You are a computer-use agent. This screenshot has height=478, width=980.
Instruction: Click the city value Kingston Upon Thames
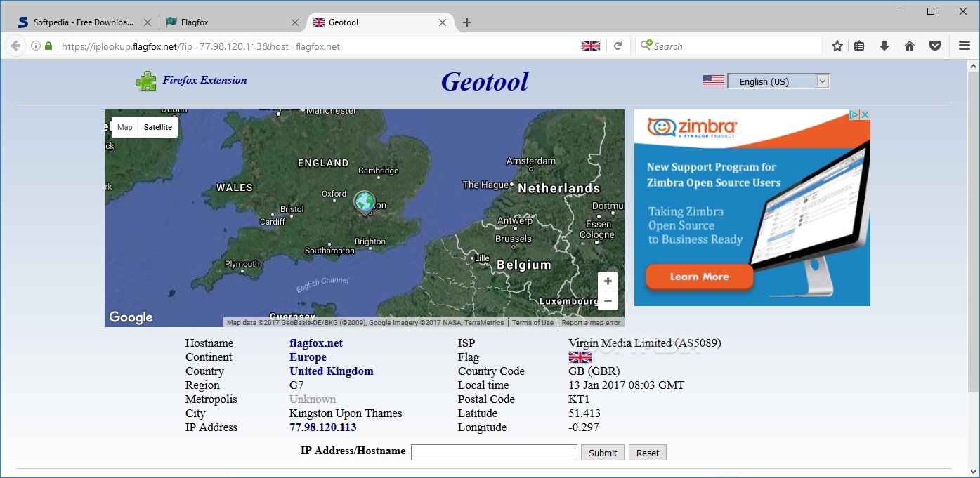tap(346, 413)
